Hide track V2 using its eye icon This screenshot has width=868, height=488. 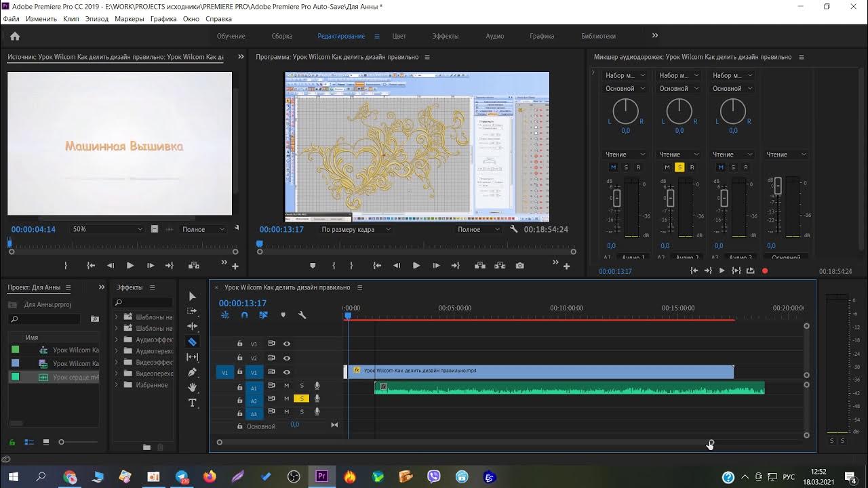tap(287, 358)
